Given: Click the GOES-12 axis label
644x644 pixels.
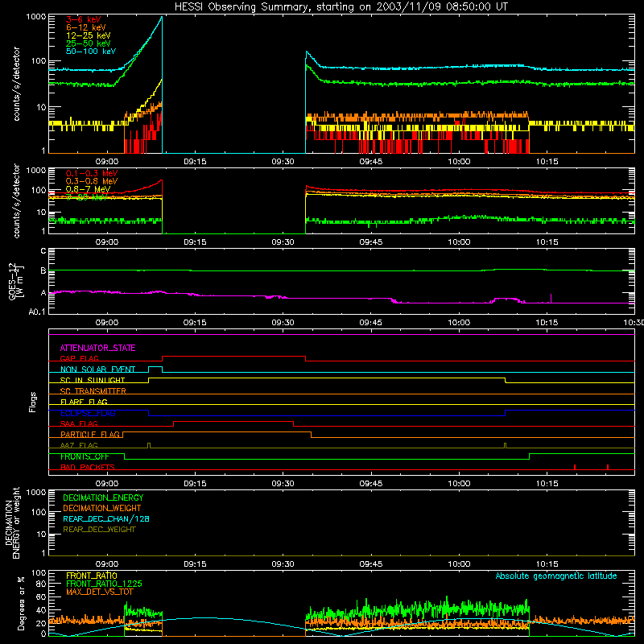Looking at the screenshot, I should click(x=16, y=281).
